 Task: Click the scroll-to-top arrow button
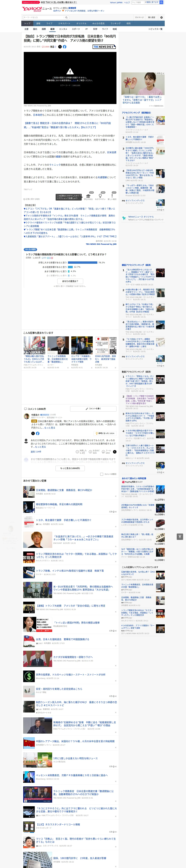[180, 536]
